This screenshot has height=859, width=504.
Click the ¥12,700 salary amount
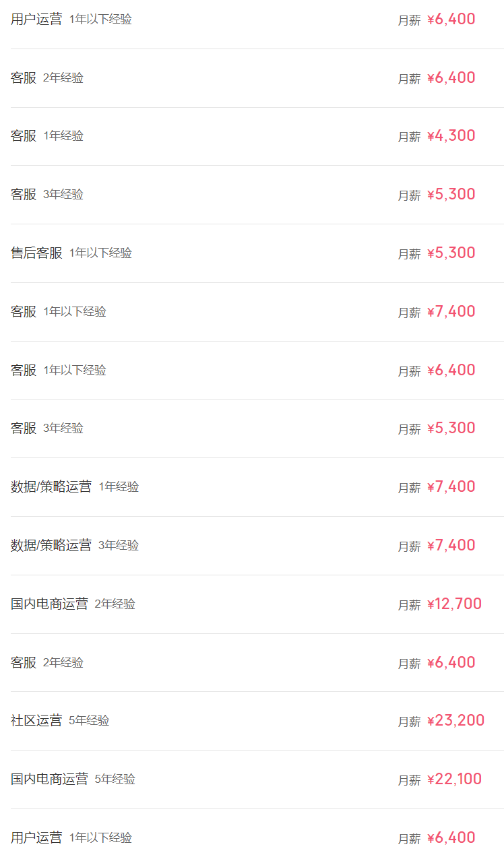[x=454, y=604]
